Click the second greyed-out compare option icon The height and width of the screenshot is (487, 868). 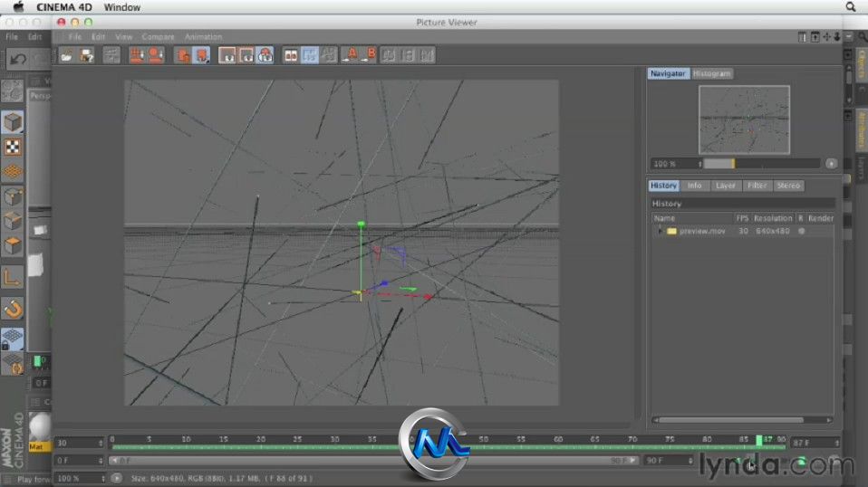(x=408, y=55)
